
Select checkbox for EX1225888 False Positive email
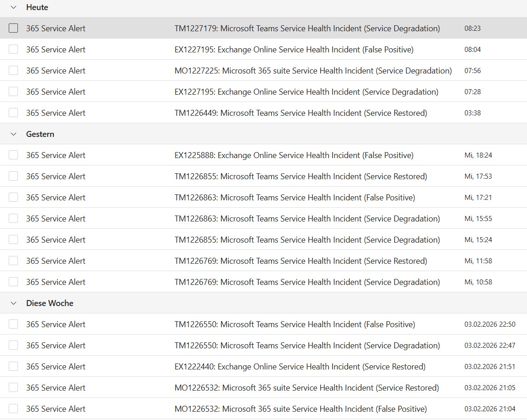13,155
